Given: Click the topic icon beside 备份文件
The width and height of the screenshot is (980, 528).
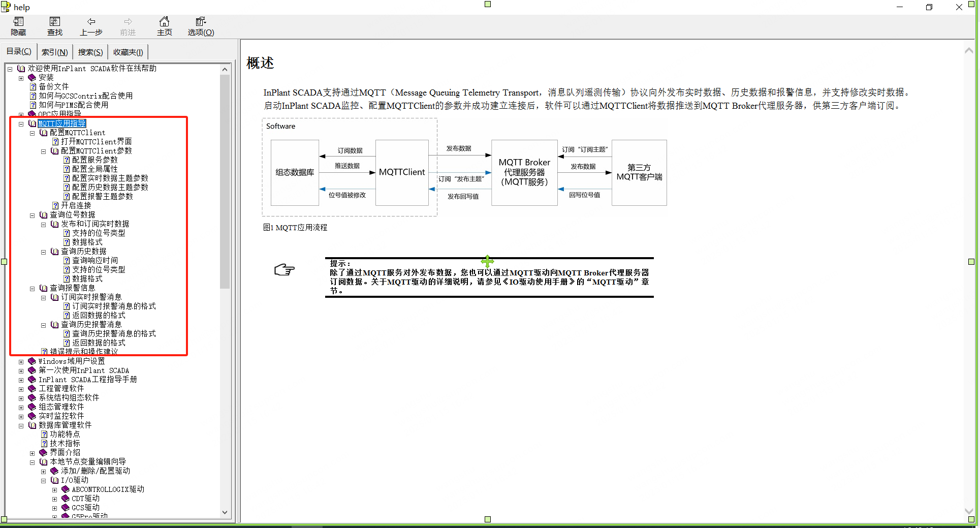Looking at the screenshot, I should click(33, 87).
